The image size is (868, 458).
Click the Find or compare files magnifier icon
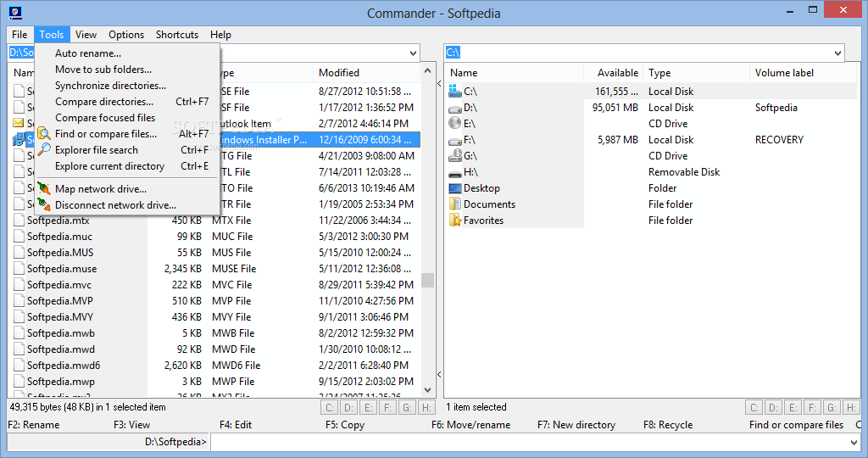click(x=44, y=133)
